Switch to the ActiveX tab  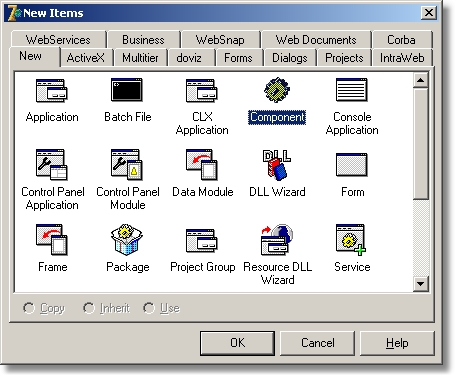click(86, 58)
